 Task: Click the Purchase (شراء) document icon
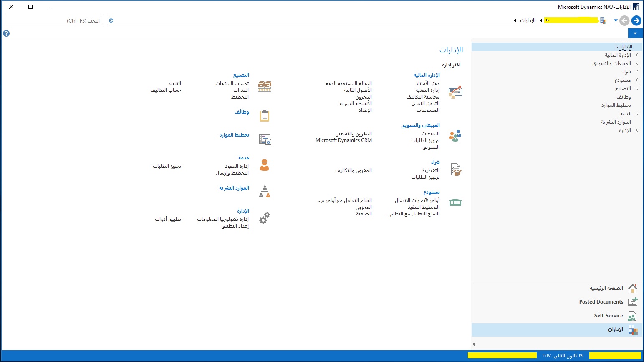point(456,170)
